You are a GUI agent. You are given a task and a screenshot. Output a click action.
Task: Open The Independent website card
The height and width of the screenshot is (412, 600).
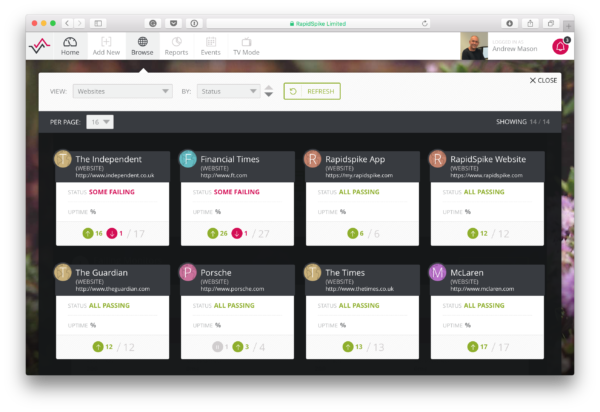[x=112, y=198]
